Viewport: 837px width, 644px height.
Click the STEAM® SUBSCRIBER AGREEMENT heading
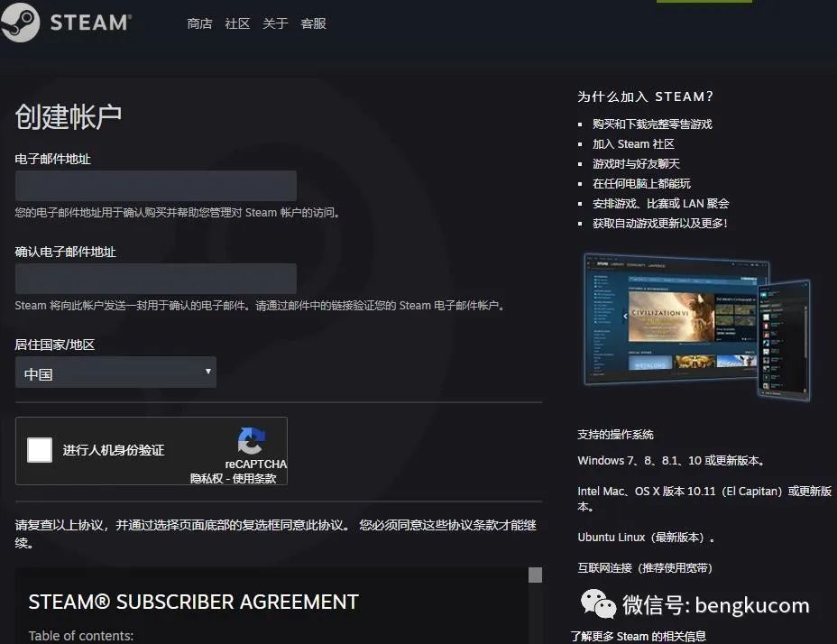click(x=193, y=603)
